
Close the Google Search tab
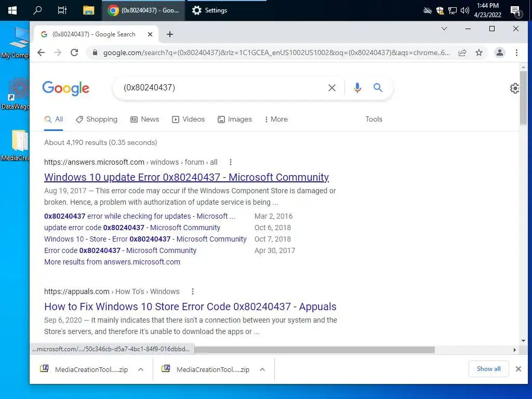point(150,34)
